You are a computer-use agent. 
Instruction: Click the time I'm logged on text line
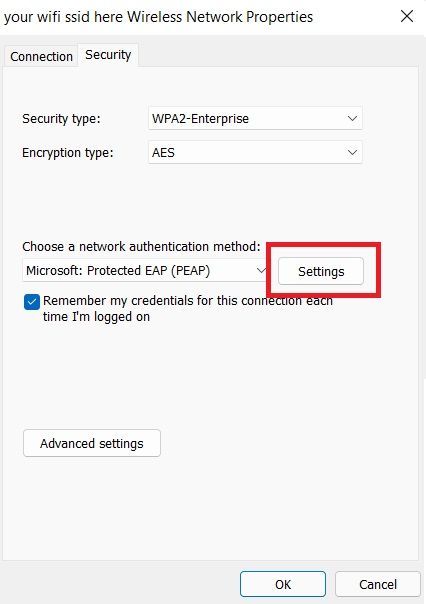tap(96, 317)
